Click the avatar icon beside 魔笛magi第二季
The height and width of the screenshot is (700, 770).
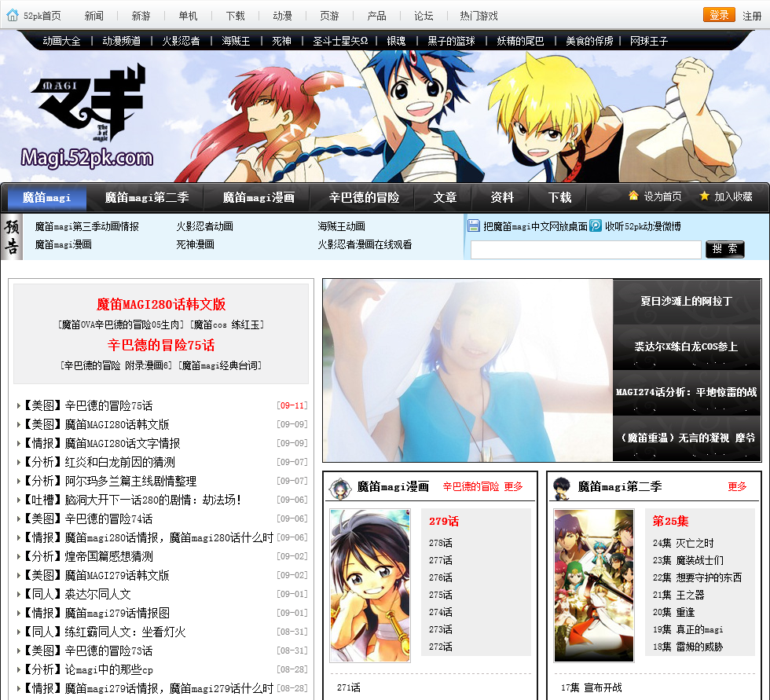coord(562,487)
